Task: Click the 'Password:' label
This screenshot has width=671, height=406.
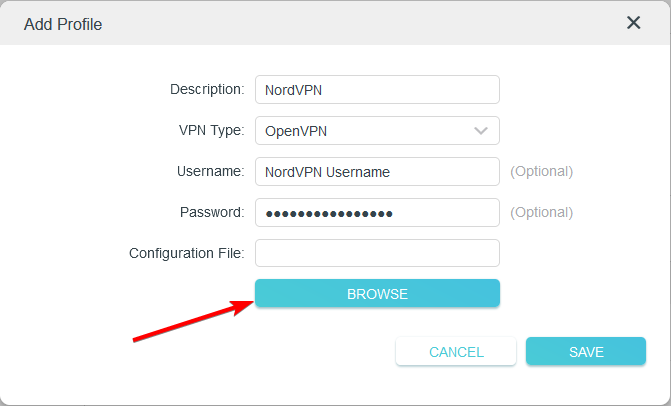Action: click(212, 212)
